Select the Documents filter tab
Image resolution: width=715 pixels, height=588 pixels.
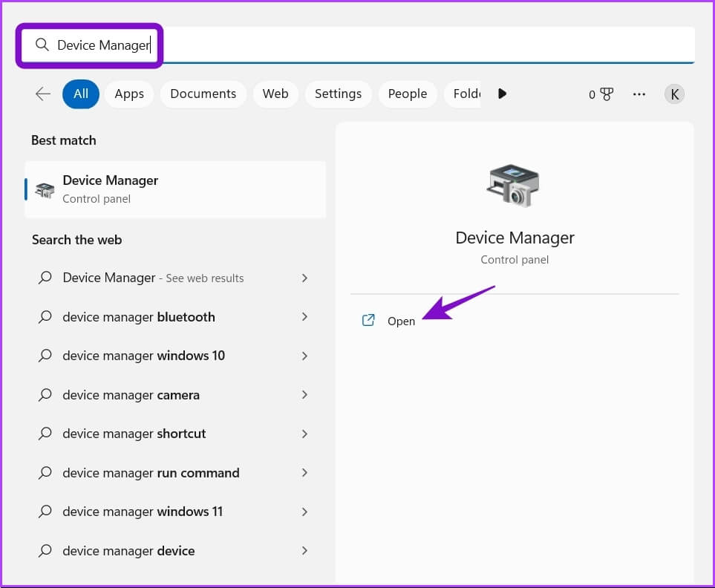(203, 94)
